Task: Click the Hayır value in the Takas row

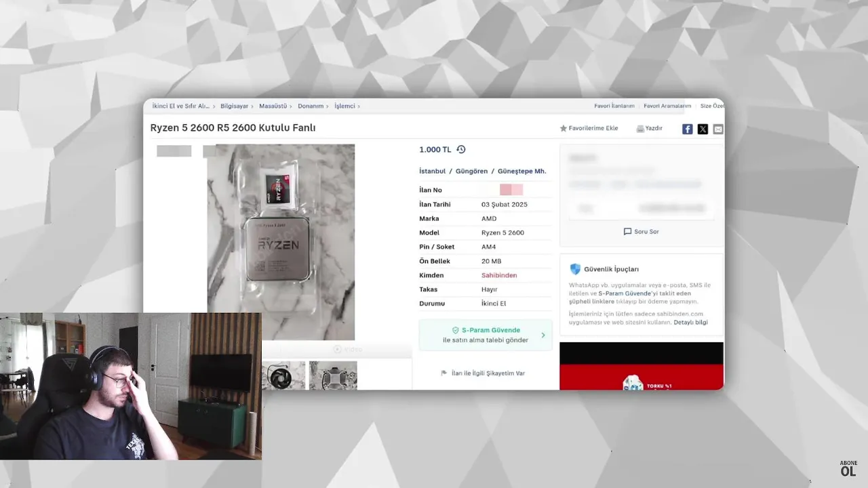Action: pyautogui.click(x=490, y=289)
